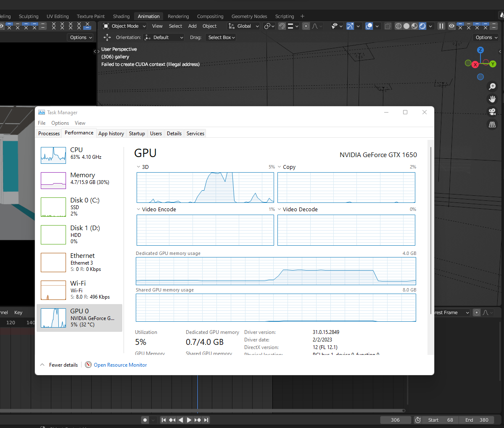Select Solid viewport shading

click(x=406, y=26)
